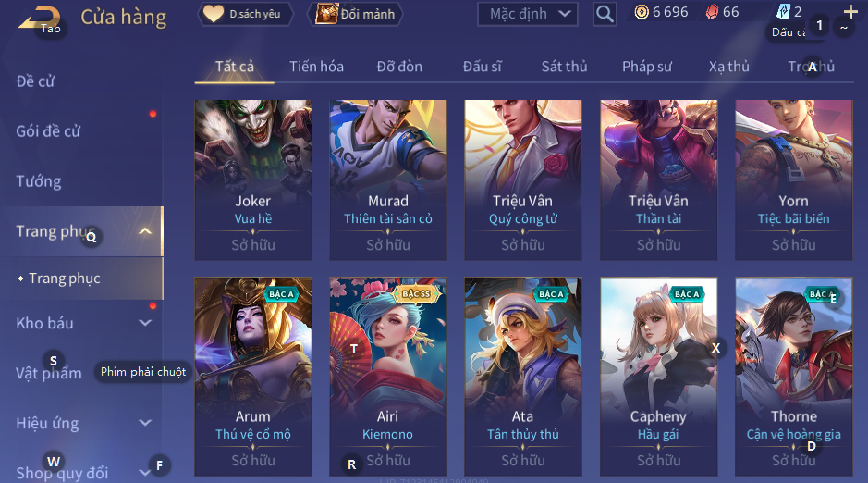This screenshot has width=868, height=483.
Task: Open the Airi Kiemono skin card
Action: [x=387, y=377]
